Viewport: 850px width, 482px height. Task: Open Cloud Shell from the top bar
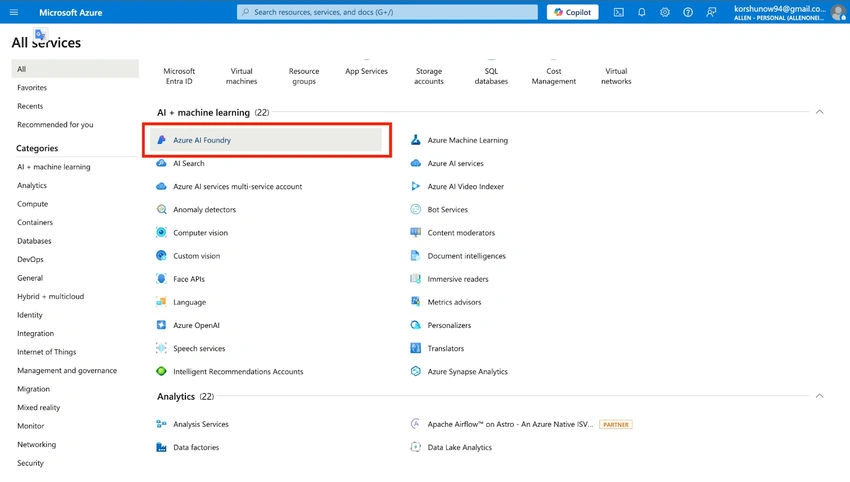point(619,12)
